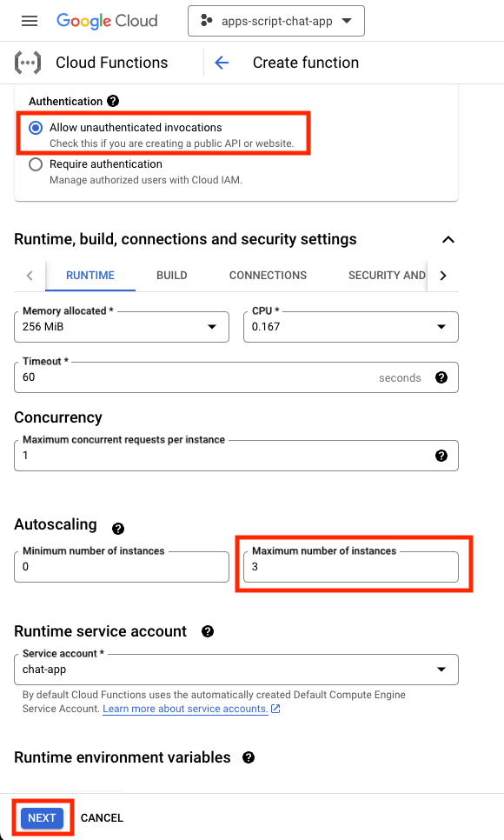
Task: Open the CPU dropdown
Action: [351, 327]
